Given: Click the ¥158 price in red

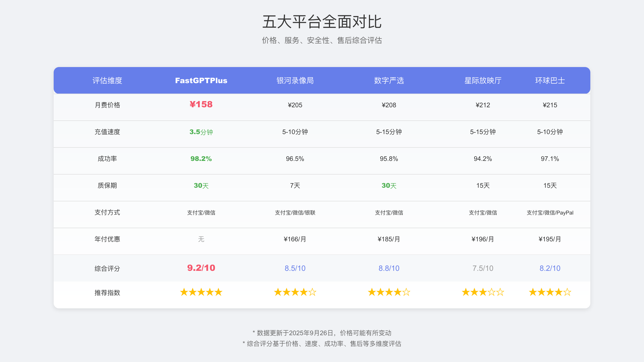Looking at the screenshot, I should coord(201,104).
